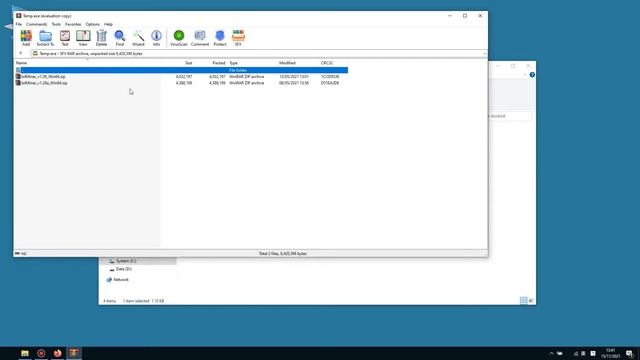Open the File menu
This screenshot has height=360, width=640.
19,24
